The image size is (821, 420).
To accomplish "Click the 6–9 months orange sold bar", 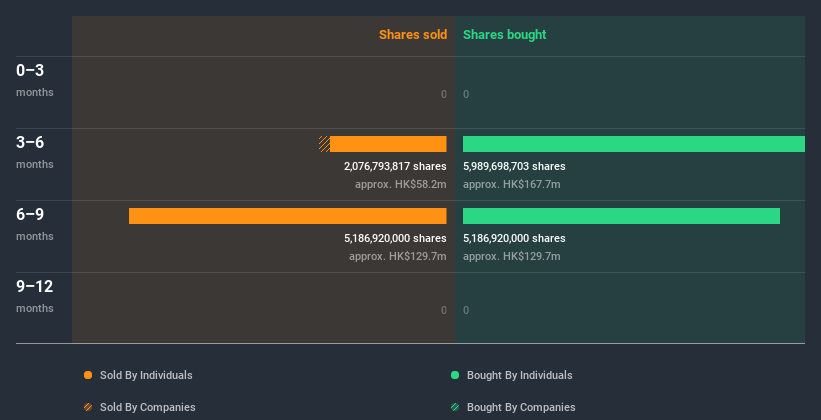I will pos(287,216).
